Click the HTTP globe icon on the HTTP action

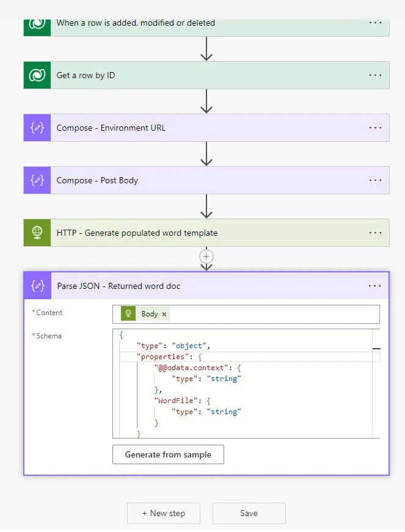(x=37, y=233)
